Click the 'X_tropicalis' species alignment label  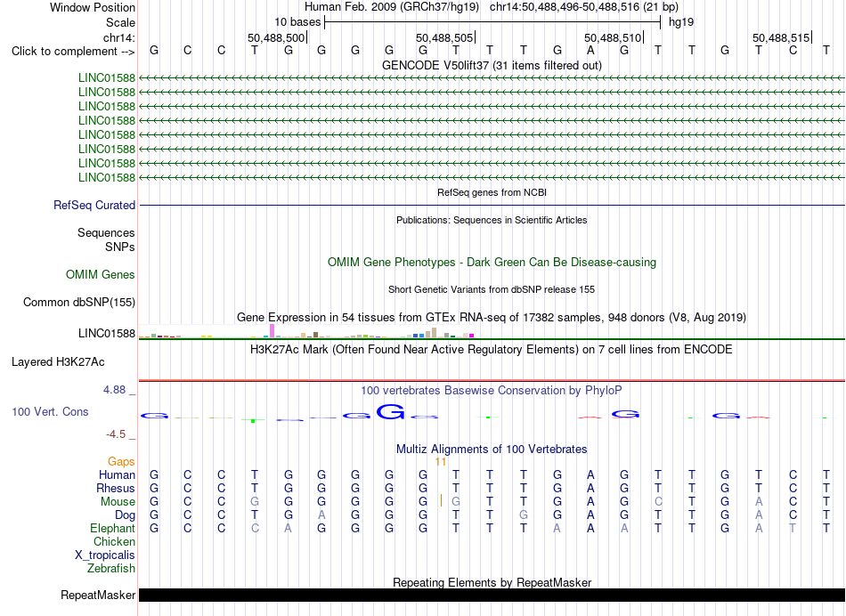point(105,555)
